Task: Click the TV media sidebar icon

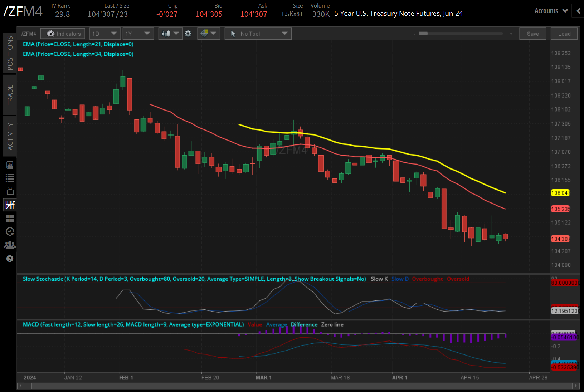Action: click(10, 191)
